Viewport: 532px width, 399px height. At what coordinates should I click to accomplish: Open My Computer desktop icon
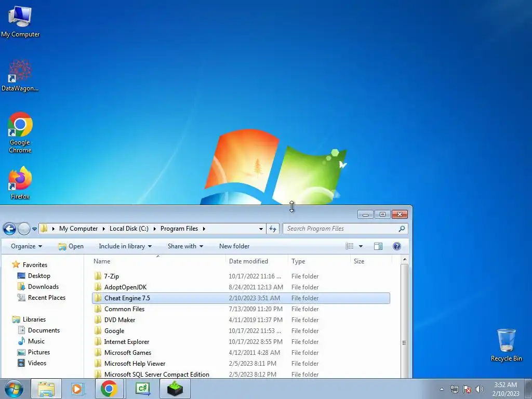tap(20, 22)
